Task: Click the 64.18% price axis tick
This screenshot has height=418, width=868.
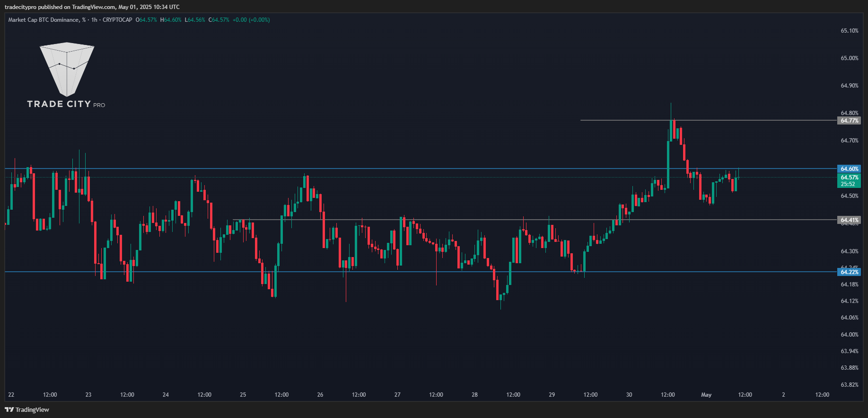Action: [850, 285]
